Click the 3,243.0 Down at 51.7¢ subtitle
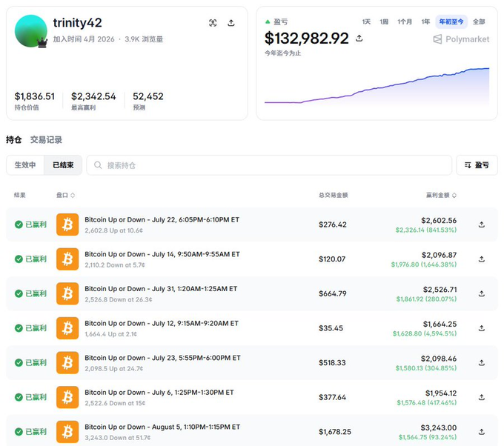The image size is (504, 446). pos(117,438)
